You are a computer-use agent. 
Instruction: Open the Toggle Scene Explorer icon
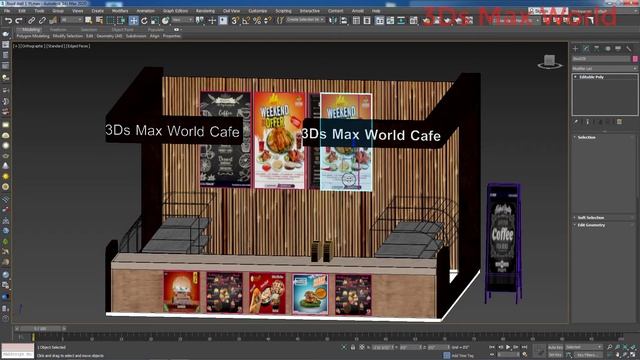coord(356,20)
